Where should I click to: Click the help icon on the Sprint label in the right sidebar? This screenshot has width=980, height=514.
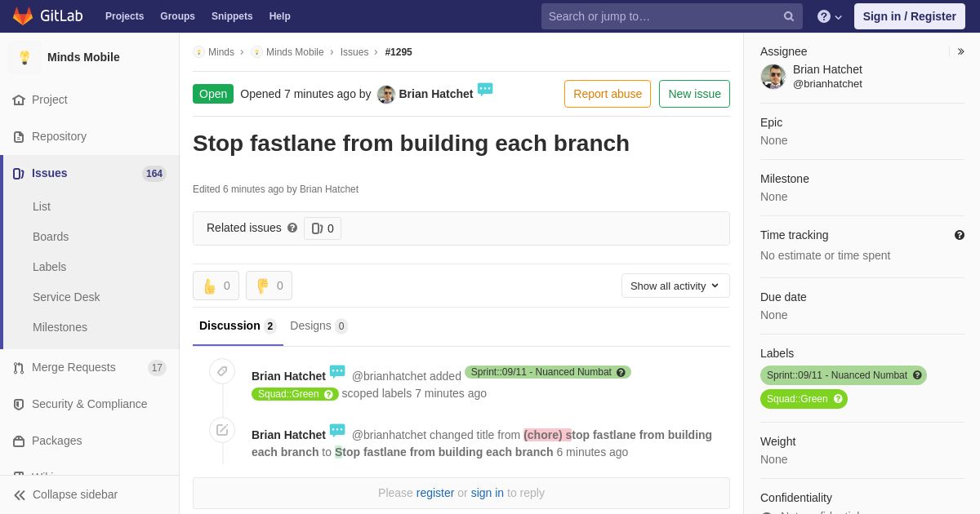pos(917,375)
